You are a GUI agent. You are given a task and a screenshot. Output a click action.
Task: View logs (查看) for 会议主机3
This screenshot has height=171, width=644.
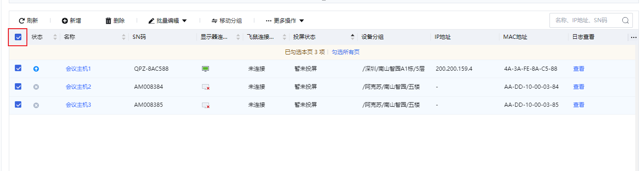pyautogui.click(x=579, y=105)
